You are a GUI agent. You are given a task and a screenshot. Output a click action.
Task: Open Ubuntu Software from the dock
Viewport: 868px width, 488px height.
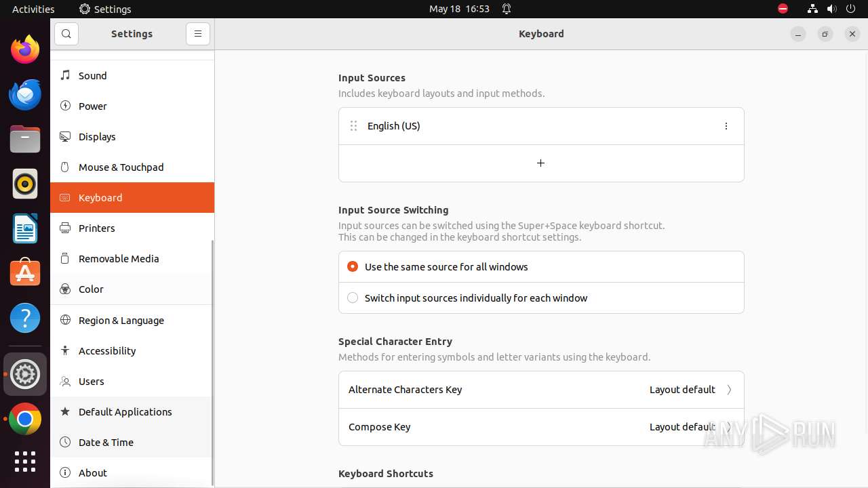pyautogui.click(x=25, y=273)
